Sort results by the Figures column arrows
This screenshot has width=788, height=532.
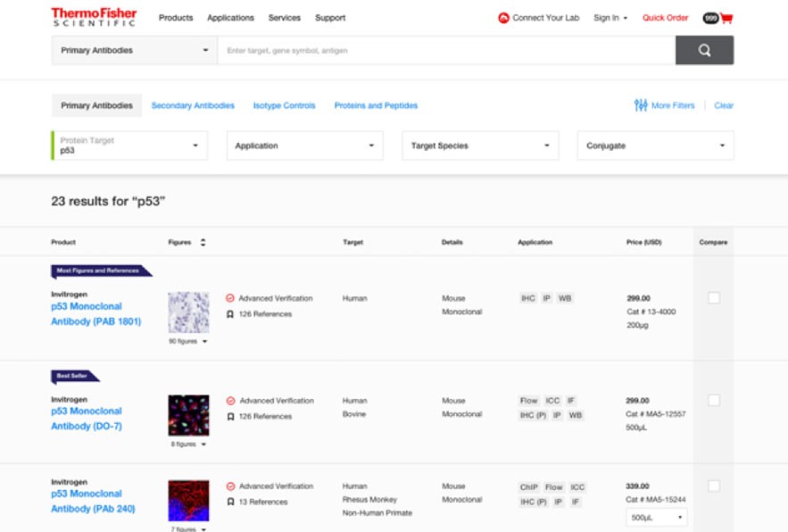pyautogui.click(x=203, y=243)
